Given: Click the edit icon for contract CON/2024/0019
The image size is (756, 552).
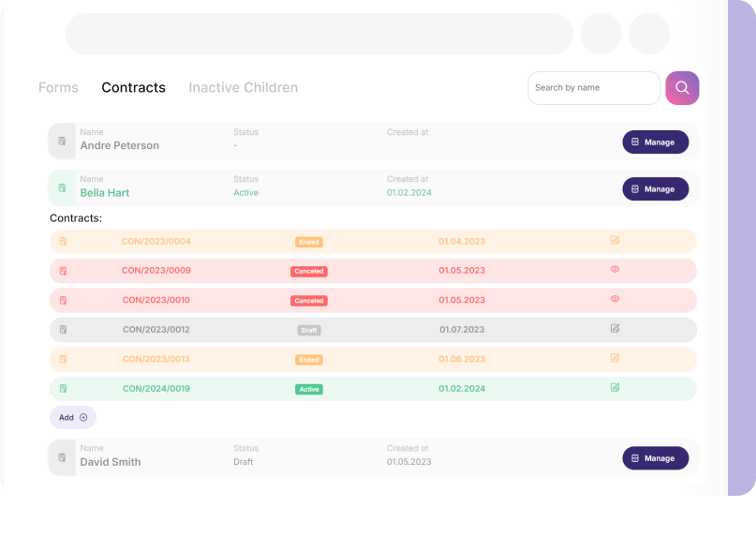Looking at the screenshot, I should [x=615, y=386].
